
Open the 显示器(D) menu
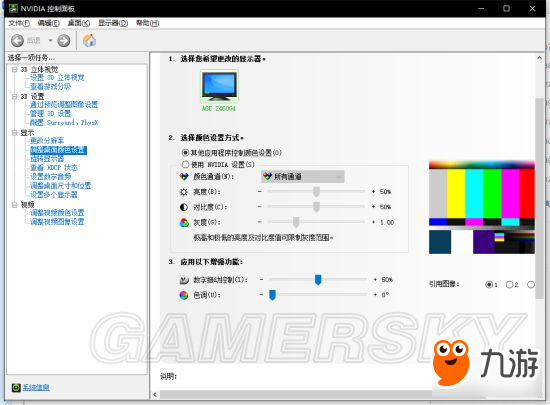(113, 23)
